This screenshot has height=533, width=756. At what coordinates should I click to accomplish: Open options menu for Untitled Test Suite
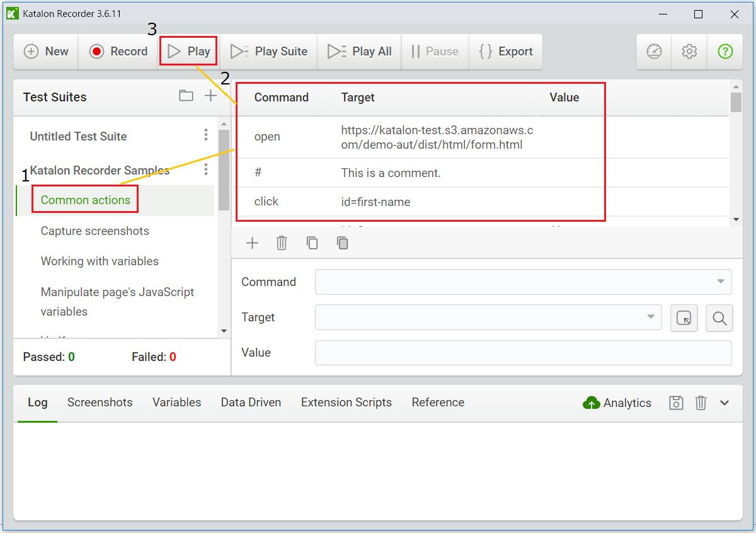point(205,135)
